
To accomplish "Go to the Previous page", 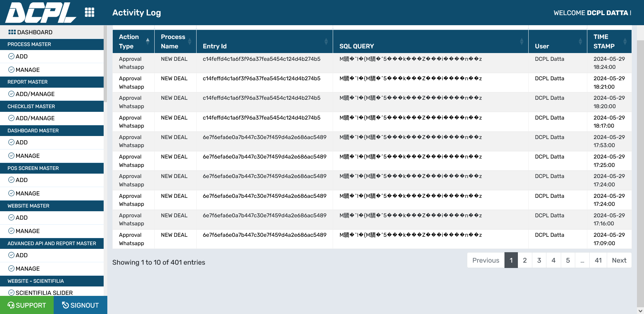I will click(x=486, y=260).
